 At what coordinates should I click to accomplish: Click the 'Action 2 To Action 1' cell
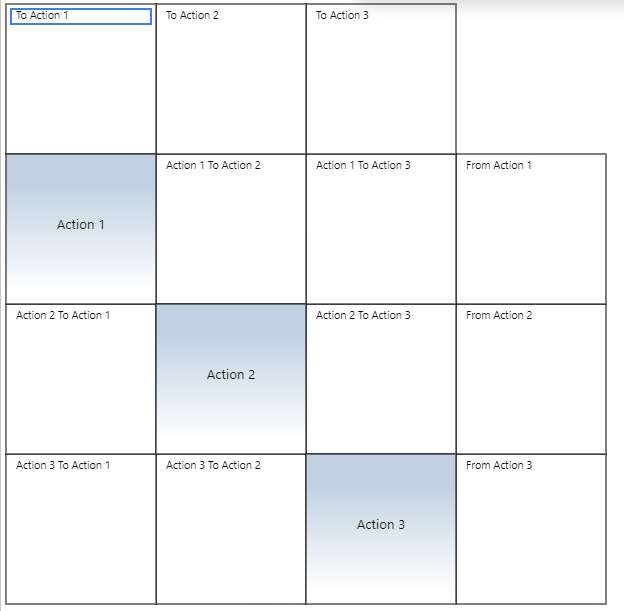(x=81, y=380)
